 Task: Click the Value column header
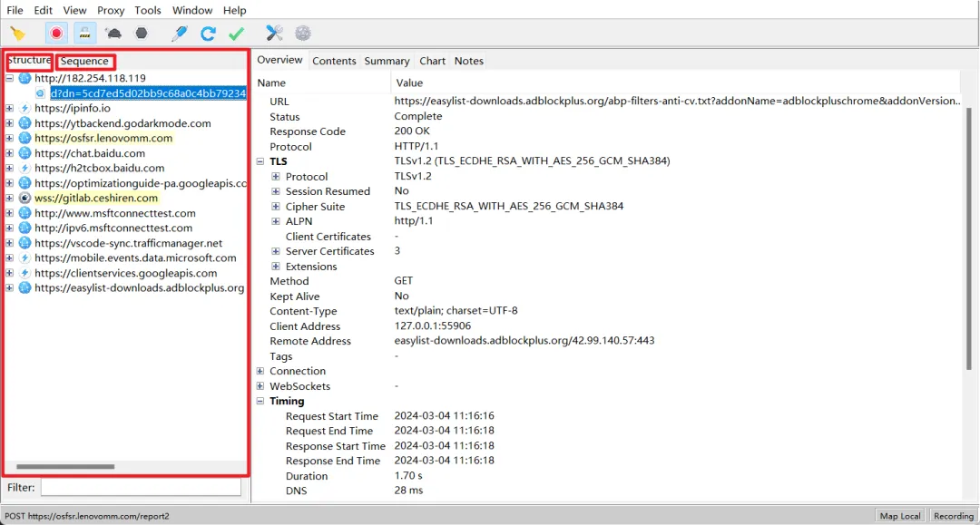409,83
